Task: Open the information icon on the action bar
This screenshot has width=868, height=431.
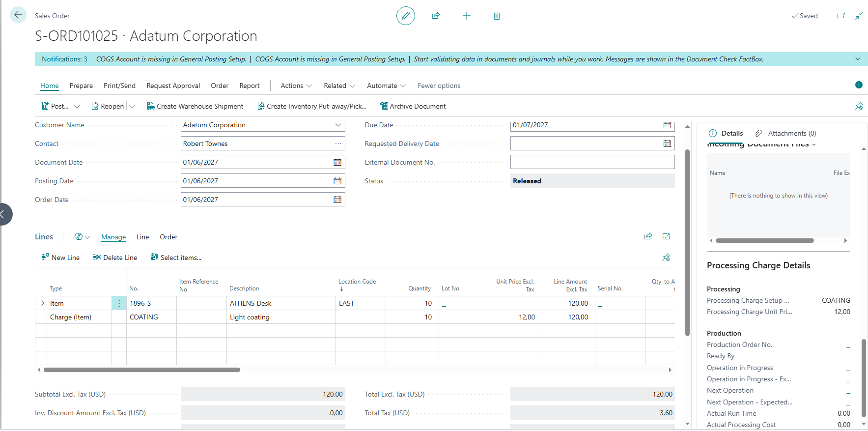Action: click(859, 85)
